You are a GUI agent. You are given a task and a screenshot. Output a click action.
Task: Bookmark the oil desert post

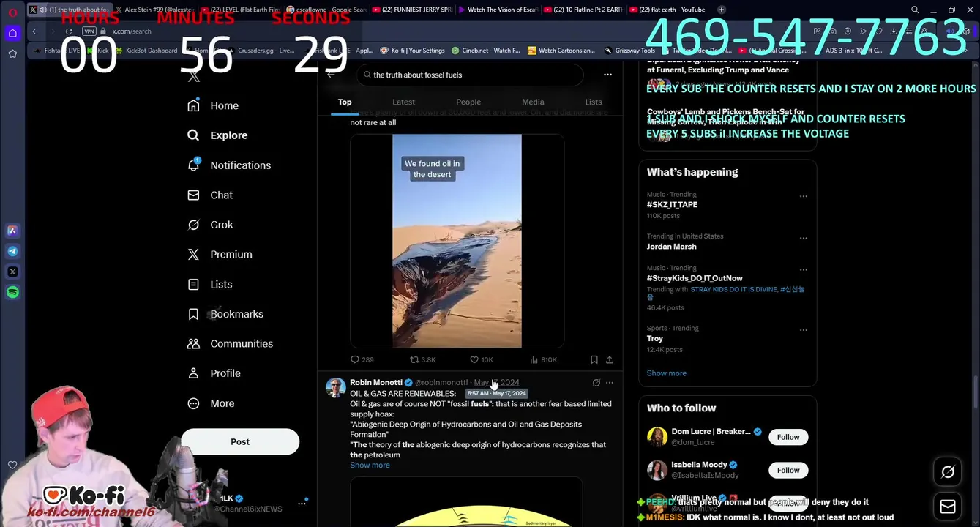(594, 359)
